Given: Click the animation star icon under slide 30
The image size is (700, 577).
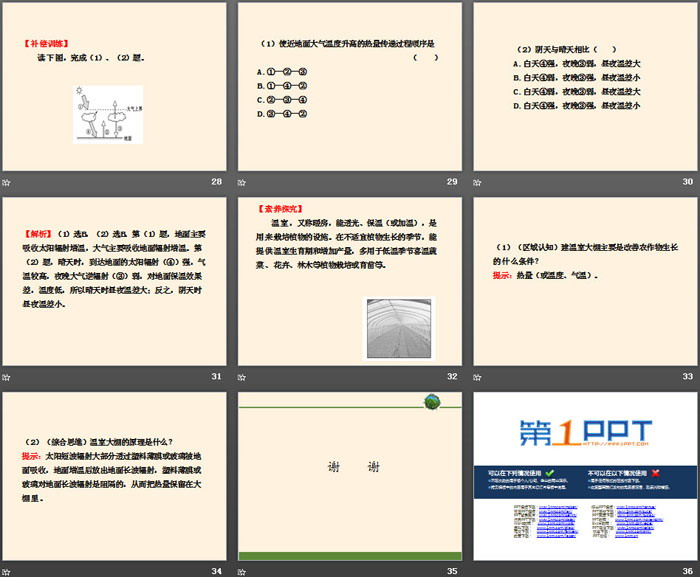Looking at the screenshot, I should [x=478, y=182].
